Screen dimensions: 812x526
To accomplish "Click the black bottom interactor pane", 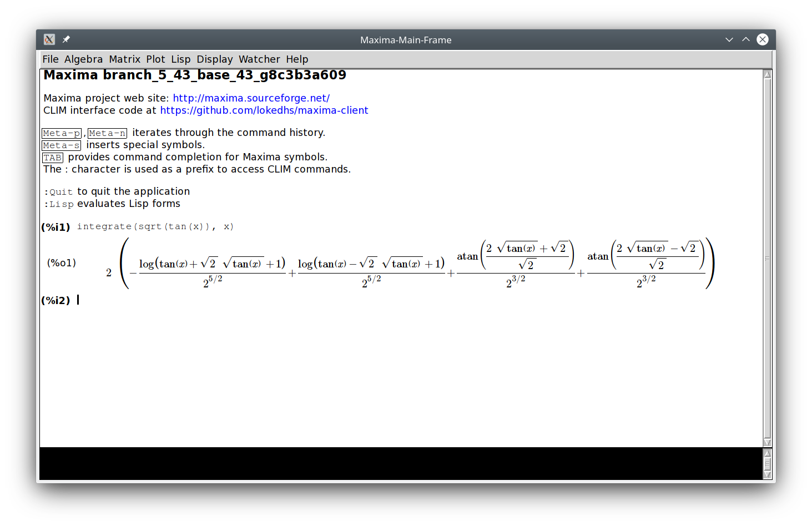I will 401,464.
